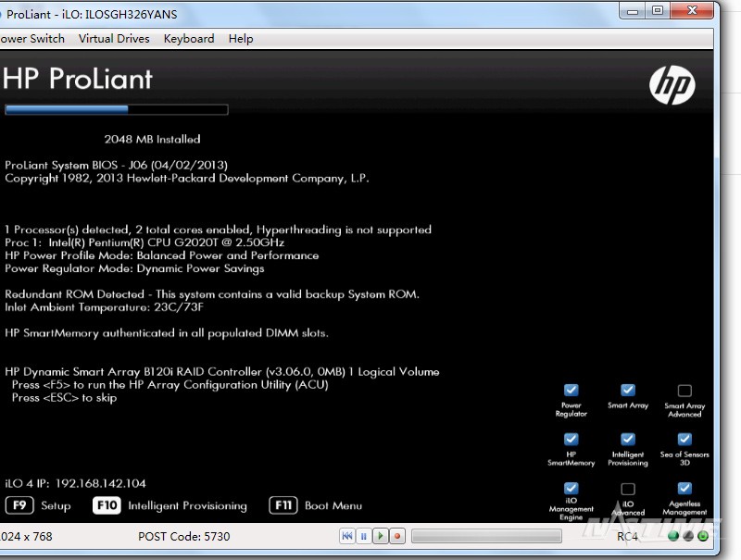Click the Smart Array checkbox

click(628, 390)
